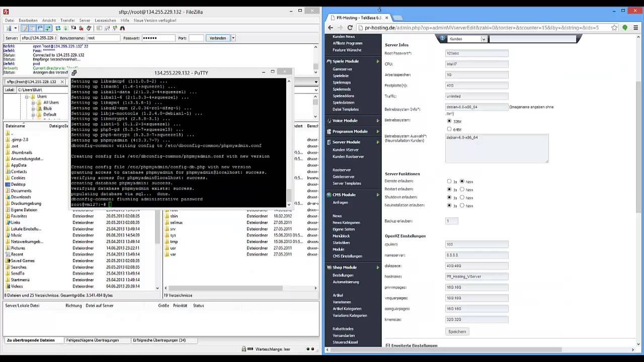This screenshot has width=644, height=362.
Task: Expand All Users folder in local tree
Action: click(x=33, y=103)
